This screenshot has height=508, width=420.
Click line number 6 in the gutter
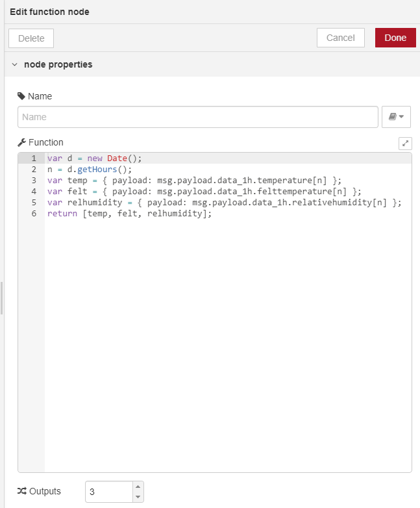click(33, 214)
